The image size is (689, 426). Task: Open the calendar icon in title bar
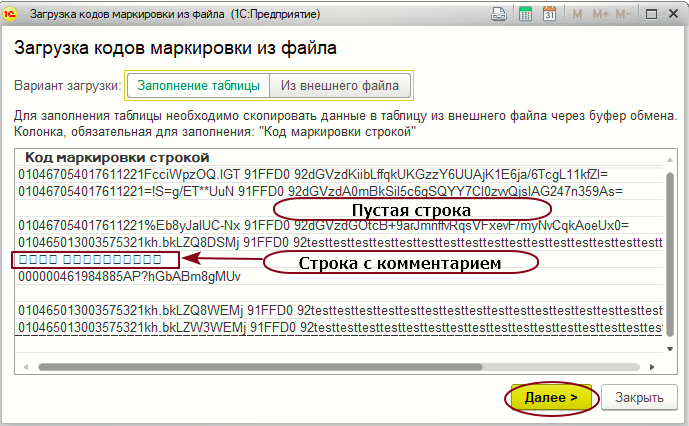pos(549,14)
